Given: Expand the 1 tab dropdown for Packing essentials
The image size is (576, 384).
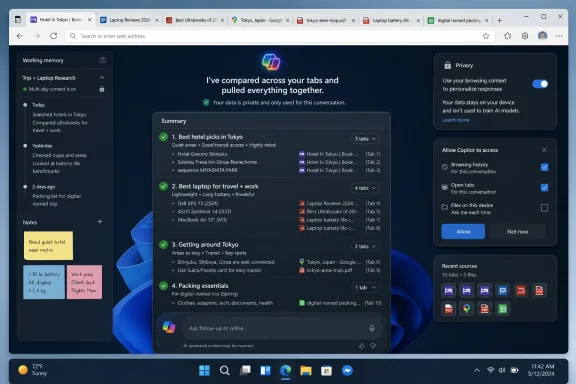Looking at the screenshot, I should point(365,287).
